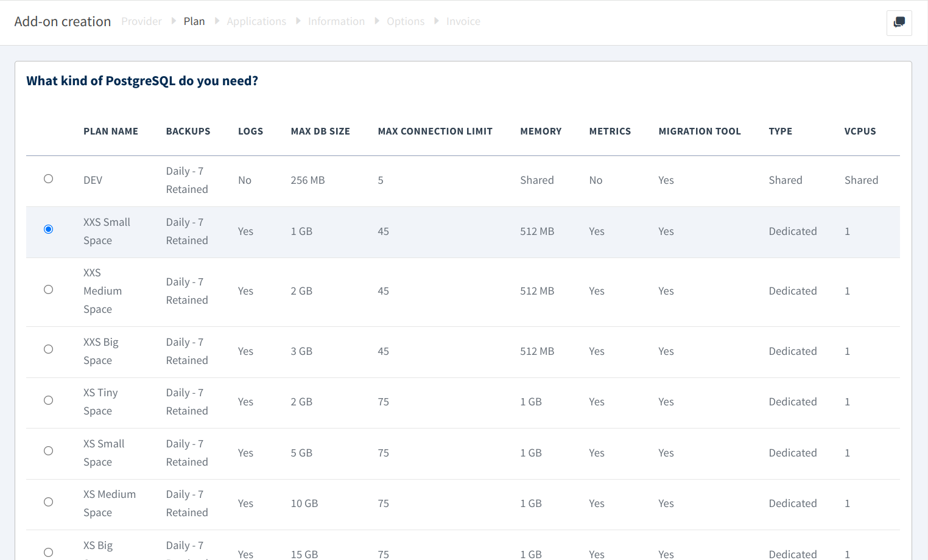This screenshot has height=560, width=928.
Task: Go to the Invoice breadcrumb step
Action: click(x=463, y=21)
